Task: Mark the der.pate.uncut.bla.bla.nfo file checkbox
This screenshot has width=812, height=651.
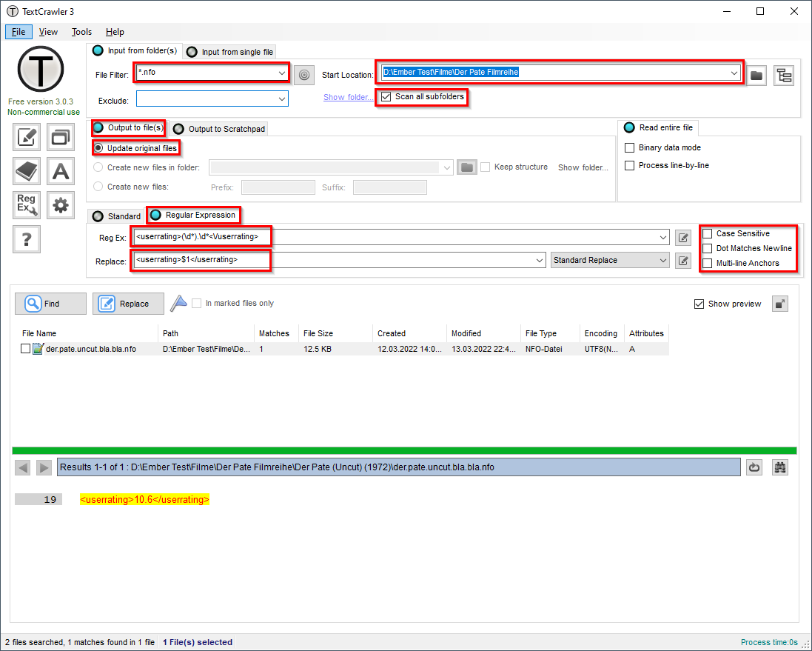Action: click(x=25, y=349)
